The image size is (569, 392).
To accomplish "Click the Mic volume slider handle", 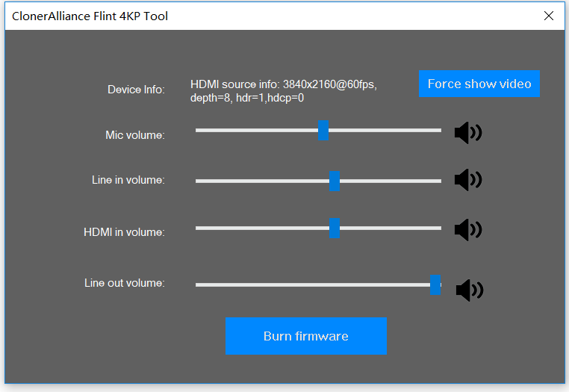I will click(x=323, y=131).
